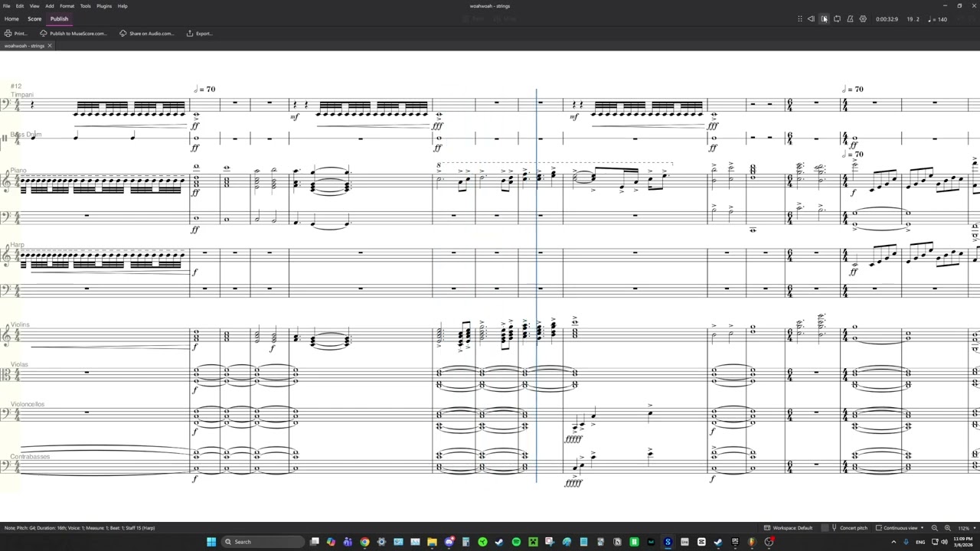This screenshot has width=980, height=551.
Task: Open the View menu
Action: (x=34, y=6)
